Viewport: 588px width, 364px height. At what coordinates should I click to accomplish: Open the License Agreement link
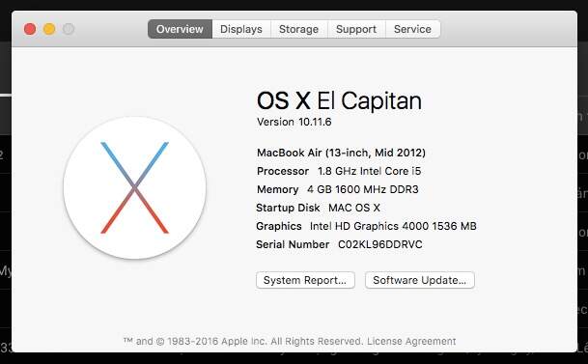[x=411, y=341]
